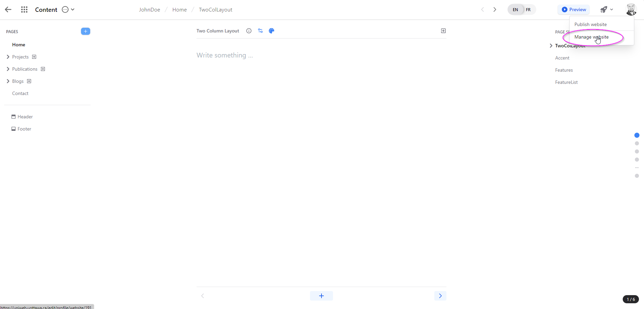Select Manage website from the menu
This screenshot has height=309, width=644.
pos(591,37)
